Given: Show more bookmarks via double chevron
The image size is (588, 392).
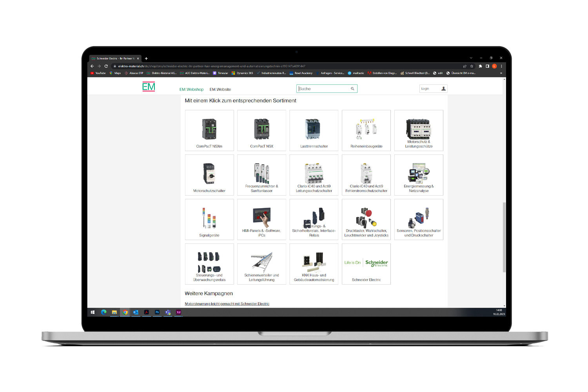Looking at the screenshot, I should tap(501, 73).
